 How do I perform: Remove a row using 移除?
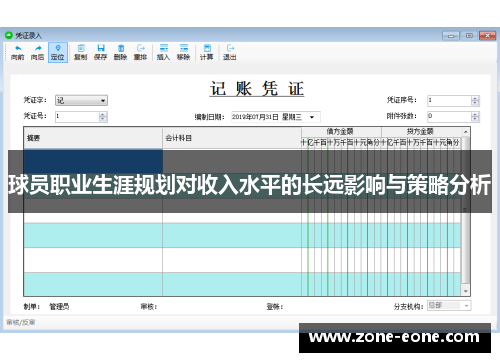pyautogui.click(x=183, y=53)
